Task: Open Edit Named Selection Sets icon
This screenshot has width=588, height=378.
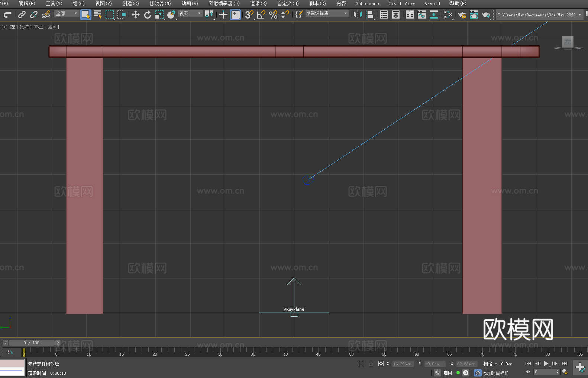Action: pos(299,14)
